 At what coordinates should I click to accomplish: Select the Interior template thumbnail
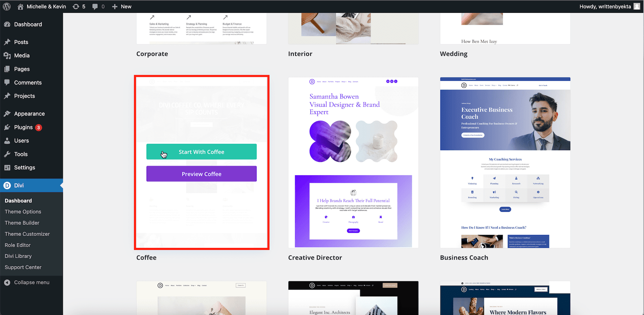pyautogui.click(x=353, y=29)
